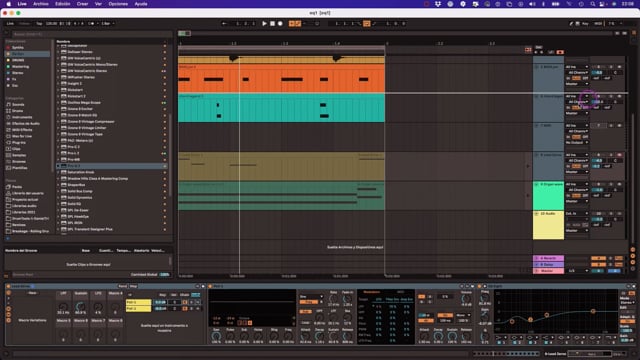The height and width of the screenshot is (360, 640).
Task: Toggle the Key map mode switch
Action: pyautogui.click(x=585, y=24)
